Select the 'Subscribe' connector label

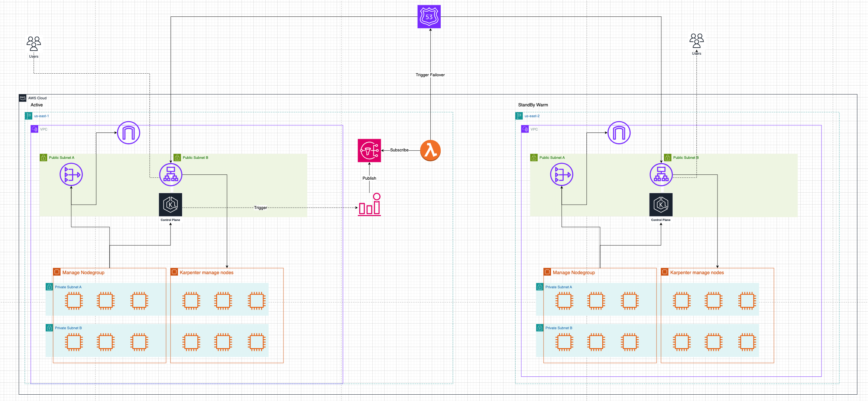[x=399, y=150]
